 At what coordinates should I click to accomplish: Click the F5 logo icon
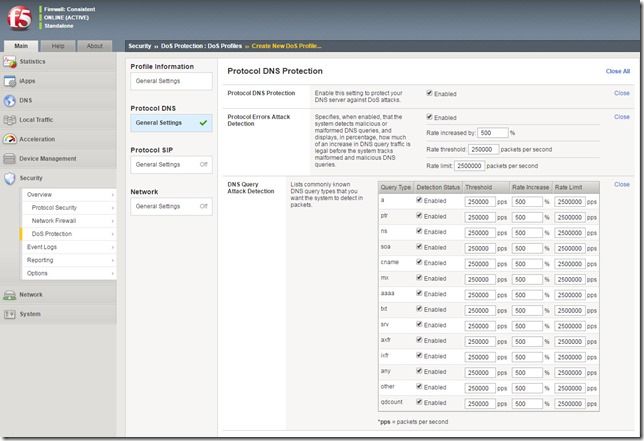tap(19, 18)
